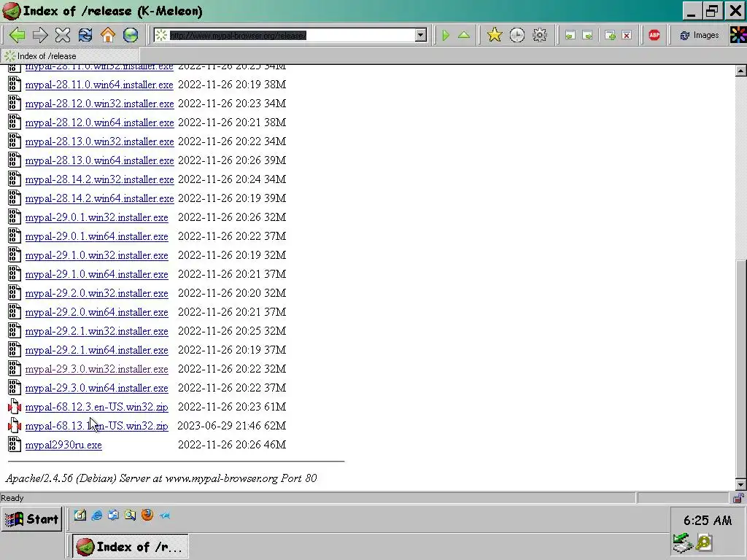Viewport: 747px width, 560px height.
Task: Click the mypal2930ru.exe link
Action: coord(63,446)
